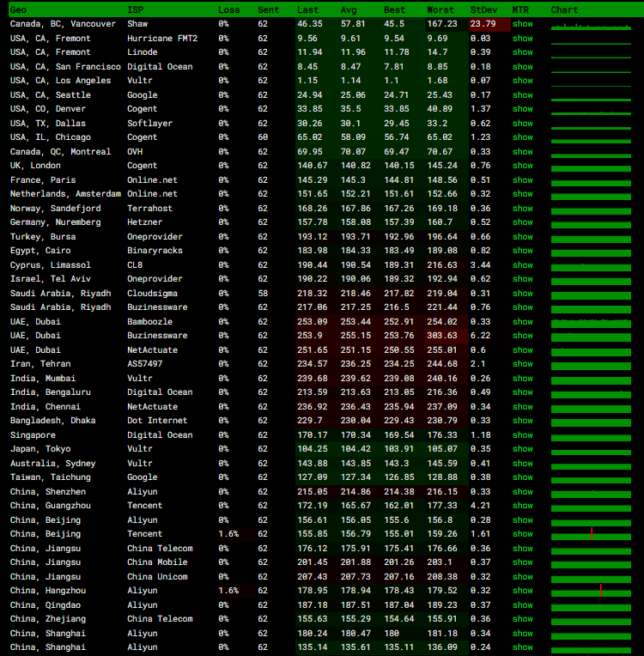Click show for Zhejiang China Telecom
This screenshot has width=644, height=656.
click(523, 619)
